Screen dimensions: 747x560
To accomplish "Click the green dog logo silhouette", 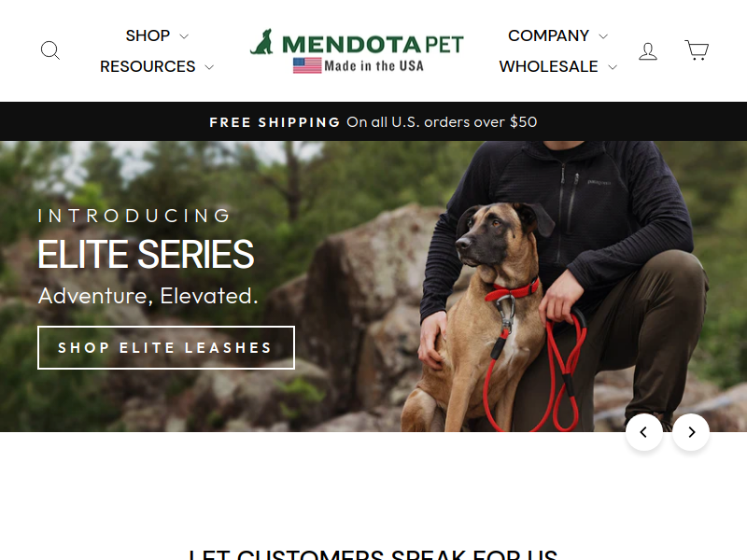I will (262, 42).
